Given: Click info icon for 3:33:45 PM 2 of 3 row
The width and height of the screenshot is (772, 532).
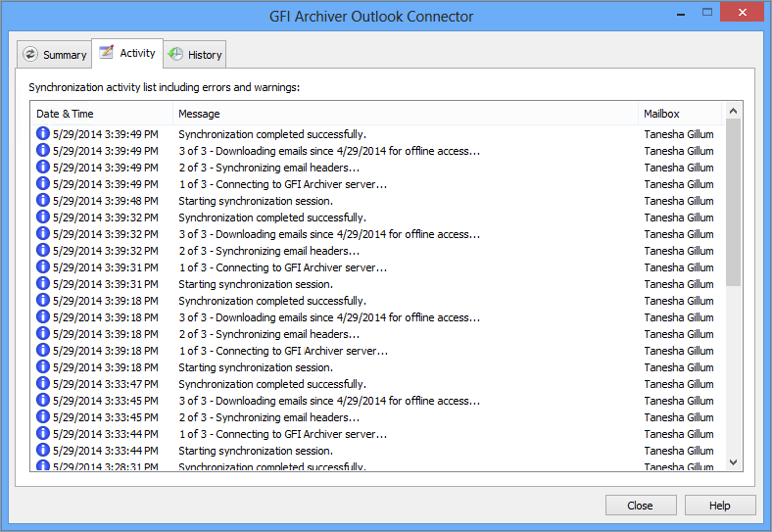Looking at the screenshot, I should click(x=43, y=416).
